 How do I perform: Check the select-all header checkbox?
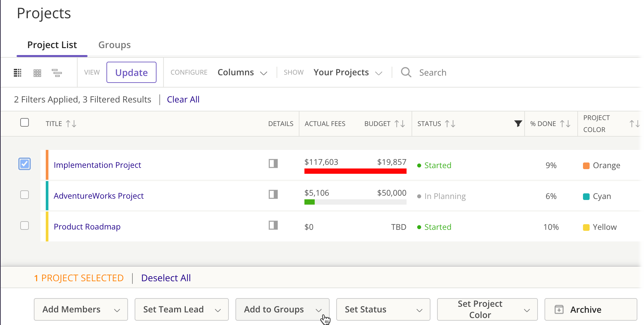pyautogui.click(x=25, y=123)
